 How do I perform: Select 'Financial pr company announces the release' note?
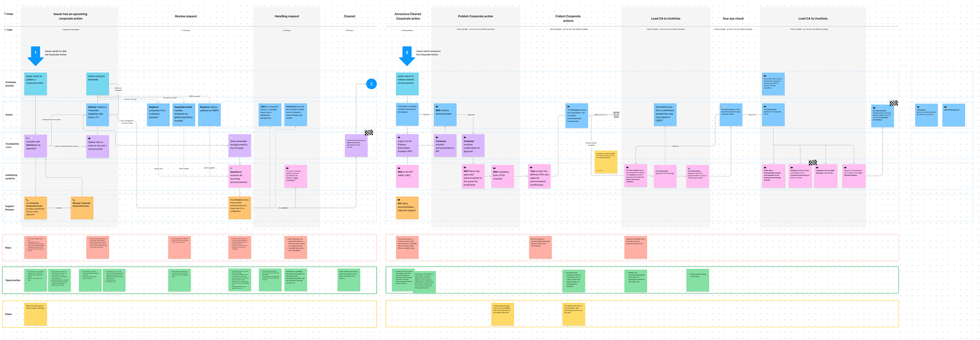pos(407,115)
